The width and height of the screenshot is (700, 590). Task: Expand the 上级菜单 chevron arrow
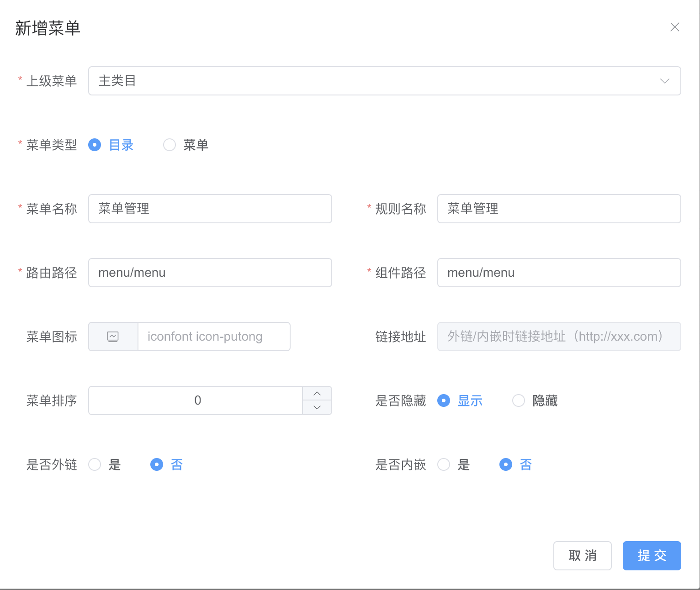pos(664,81)
